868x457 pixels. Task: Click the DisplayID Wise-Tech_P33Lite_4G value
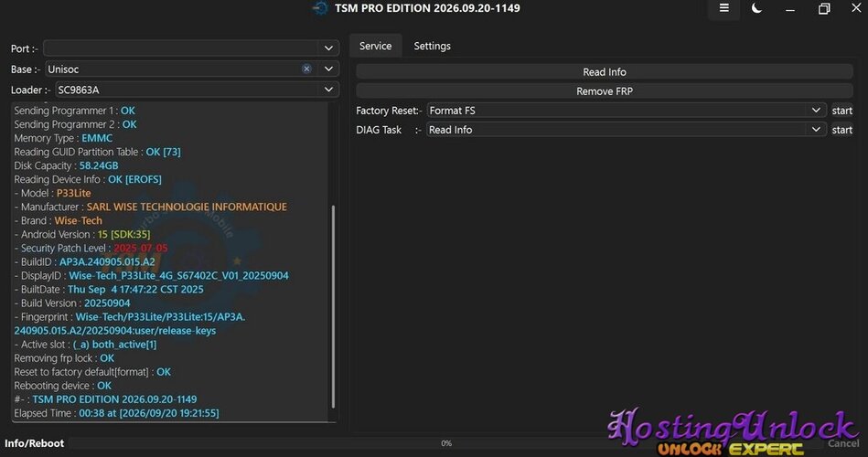point(178,275)
